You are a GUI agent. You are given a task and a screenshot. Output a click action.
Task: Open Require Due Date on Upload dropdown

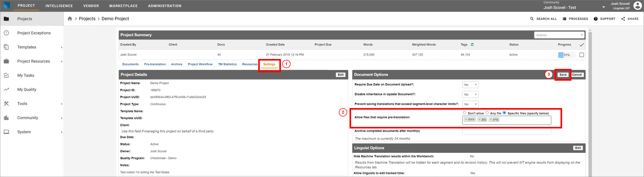470,85
